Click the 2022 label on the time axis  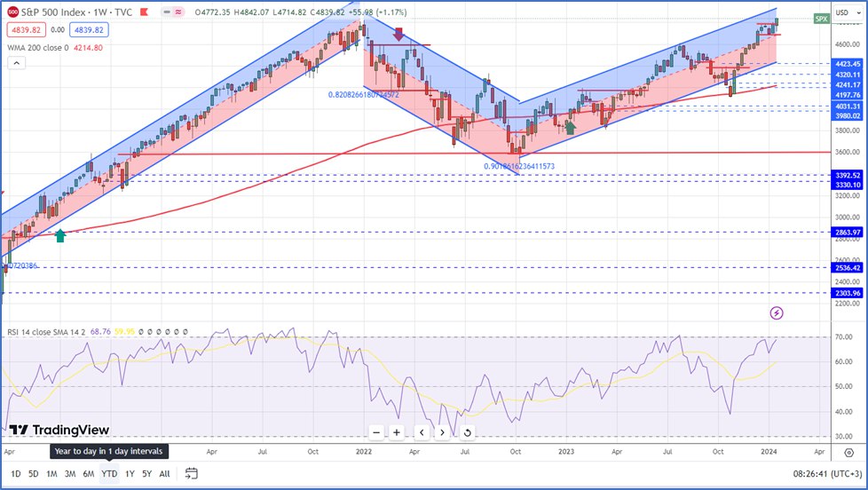364,452
